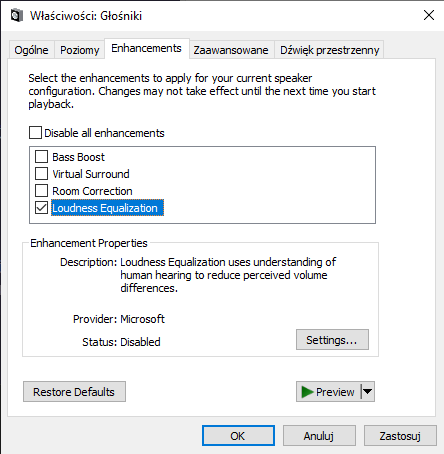Open the Zaawansowane tab
Image resolution: width=444 pixels, height=454 pixels.
(231, 50)
